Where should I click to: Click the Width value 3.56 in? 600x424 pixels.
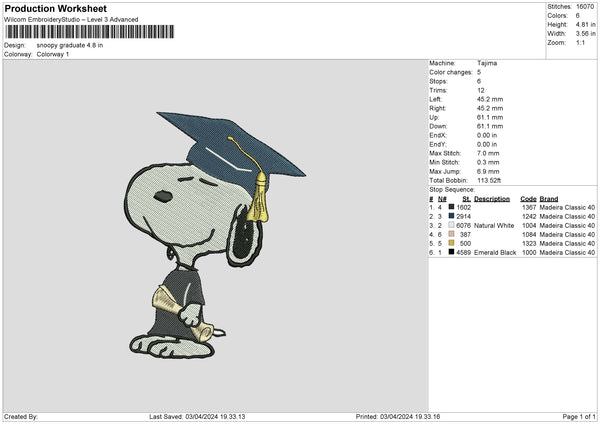pyautogui.click(x=585, y=34)
